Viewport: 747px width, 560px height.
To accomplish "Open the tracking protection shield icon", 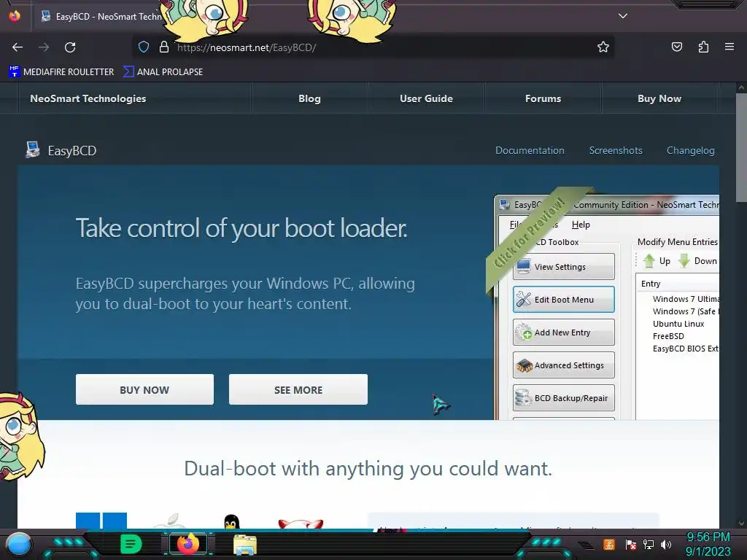I will pyautogui.click(x=144, y=47).
